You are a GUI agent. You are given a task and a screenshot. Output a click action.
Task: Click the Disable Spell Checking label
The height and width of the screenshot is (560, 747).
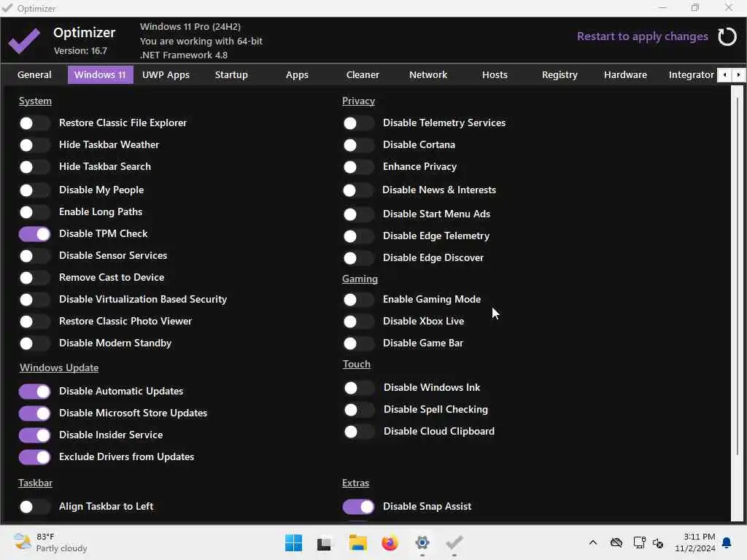(436, 410)
